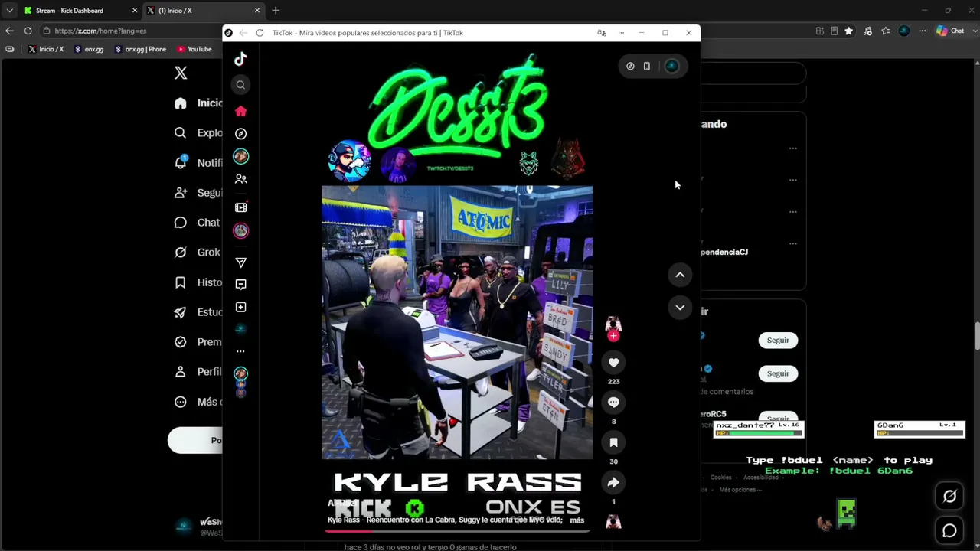This screenshot has width=980, height=551.
Task: Open a new browser tab
Action: coord(276,11)
